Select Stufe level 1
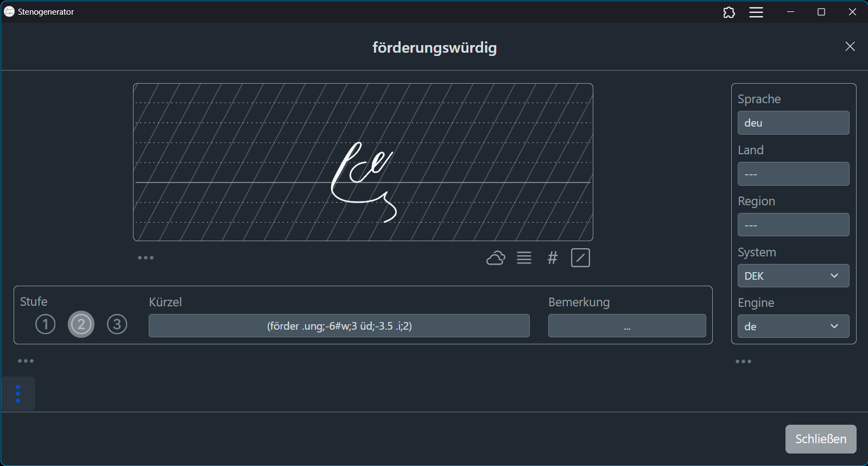The height and width of the screenshot is (466, 868). (46, 324)
